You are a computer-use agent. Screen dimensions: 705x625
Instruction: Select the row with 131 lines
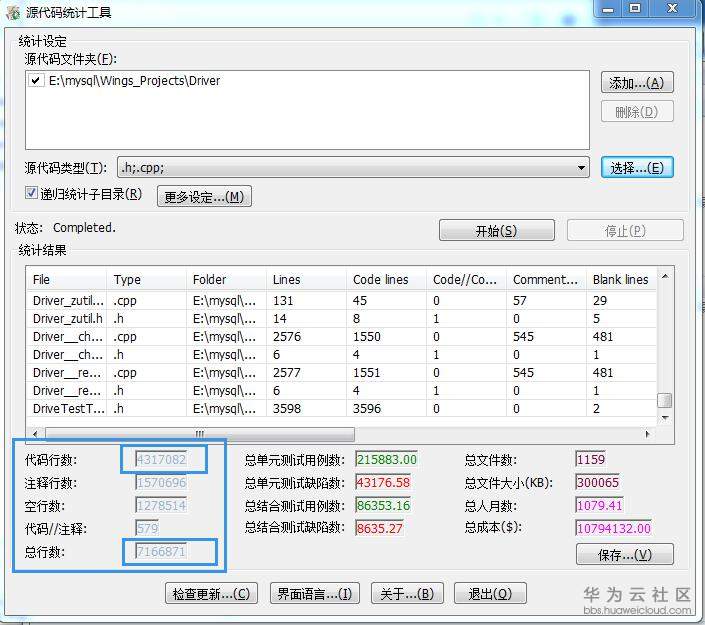tap(342, 301)
